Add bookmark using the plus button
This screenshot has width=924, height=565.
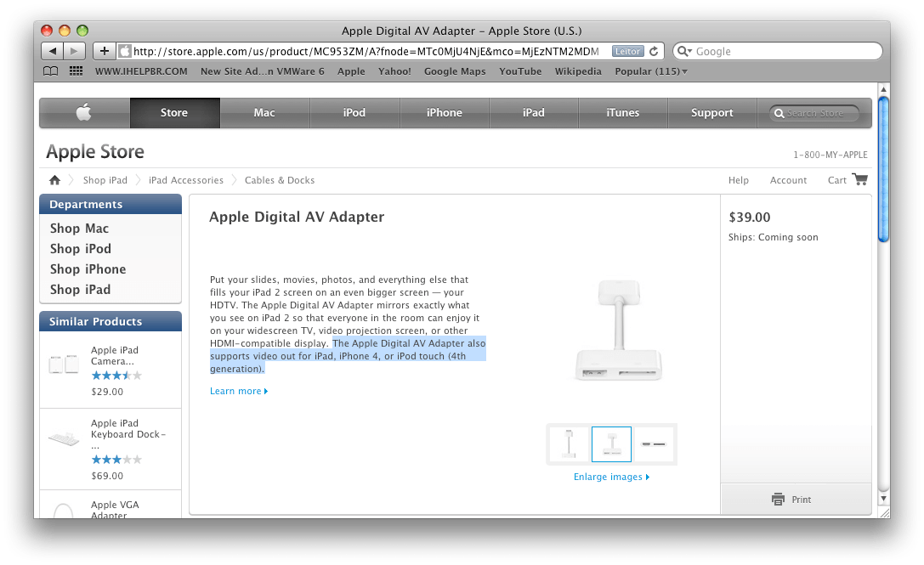[105, 51]
